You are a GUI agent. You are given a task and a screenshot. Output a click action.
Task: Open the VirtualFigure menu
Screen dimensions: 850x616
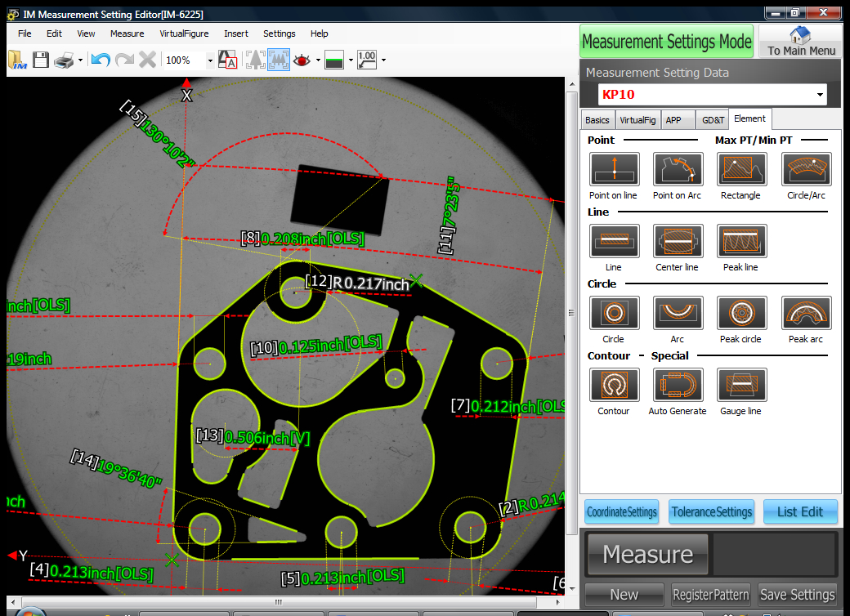[x=184, y=33]
